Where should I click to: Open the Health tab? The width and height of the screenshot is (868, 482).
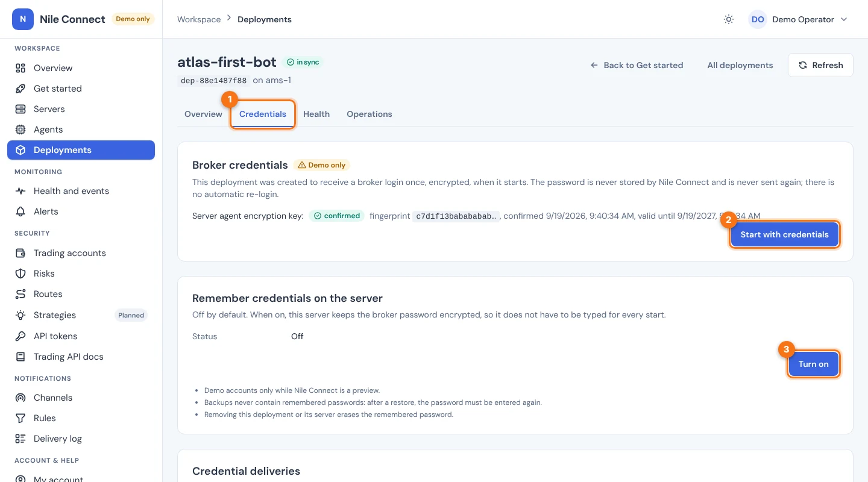[x=316, y=114]
